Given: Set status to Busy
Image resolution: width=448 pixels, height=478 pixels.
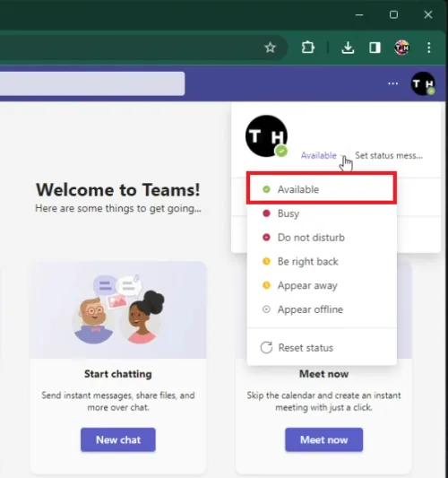Looking at the screenshot, I should pos(322,213).
